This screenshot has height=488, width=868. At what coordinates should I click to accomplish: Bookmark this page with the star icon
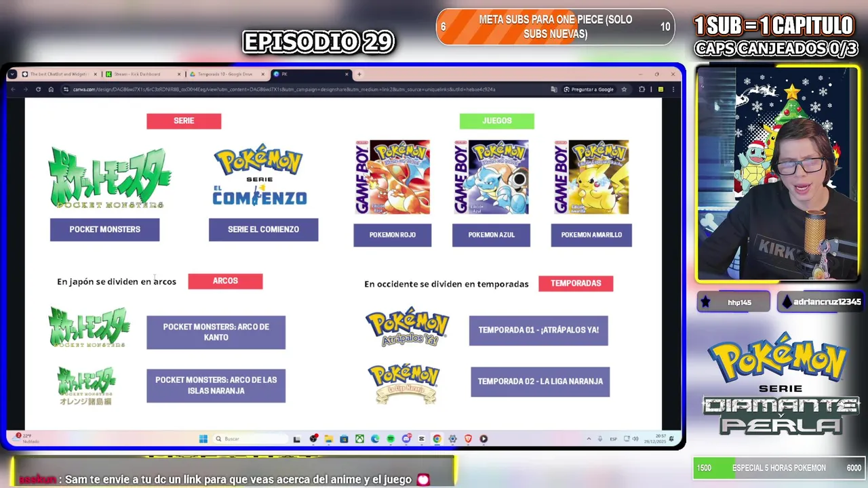coord(624,89)
